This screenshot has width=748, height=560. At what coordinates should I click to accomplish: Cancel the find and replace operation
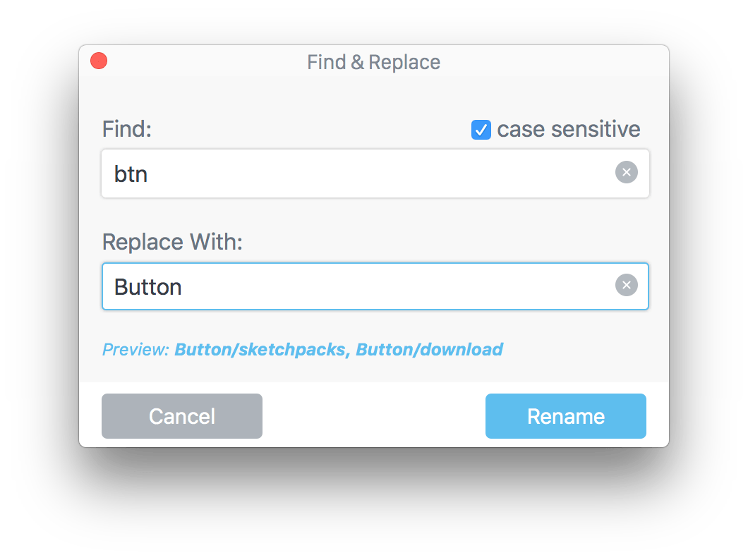tap(182, 416)
